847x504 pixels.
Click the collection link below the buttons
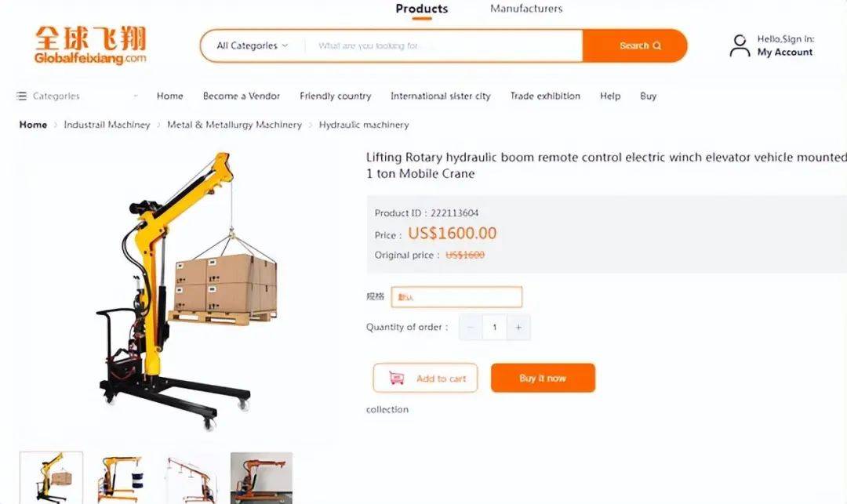point(387,410)
